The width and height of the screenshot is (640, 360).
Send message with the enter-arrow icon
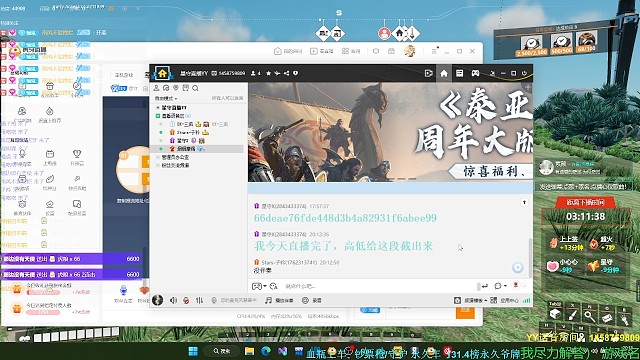coord(484,286)
